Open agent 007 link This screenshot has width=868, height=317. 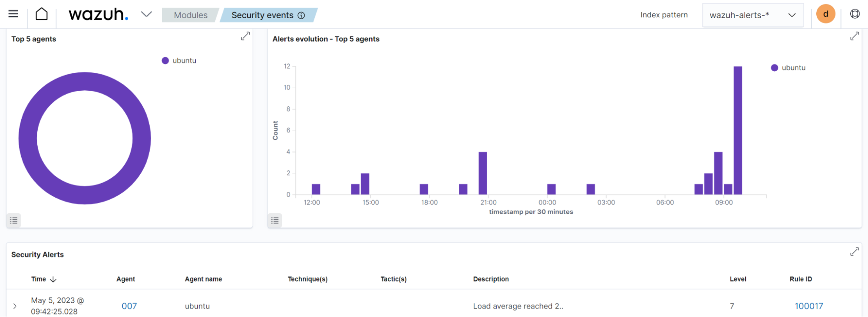tap(129, 306)
